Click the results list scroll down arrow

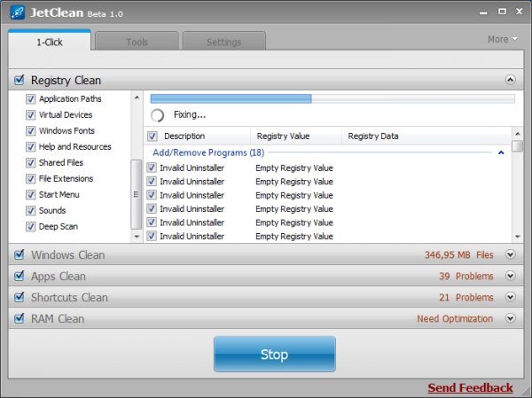(518, 237)
